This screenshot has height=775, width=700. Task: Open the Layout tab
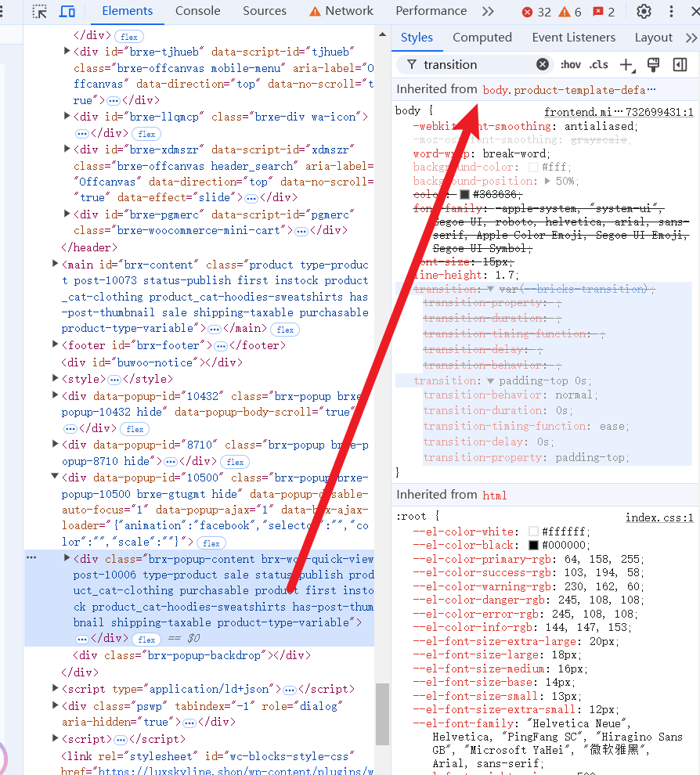click(654, 38)
